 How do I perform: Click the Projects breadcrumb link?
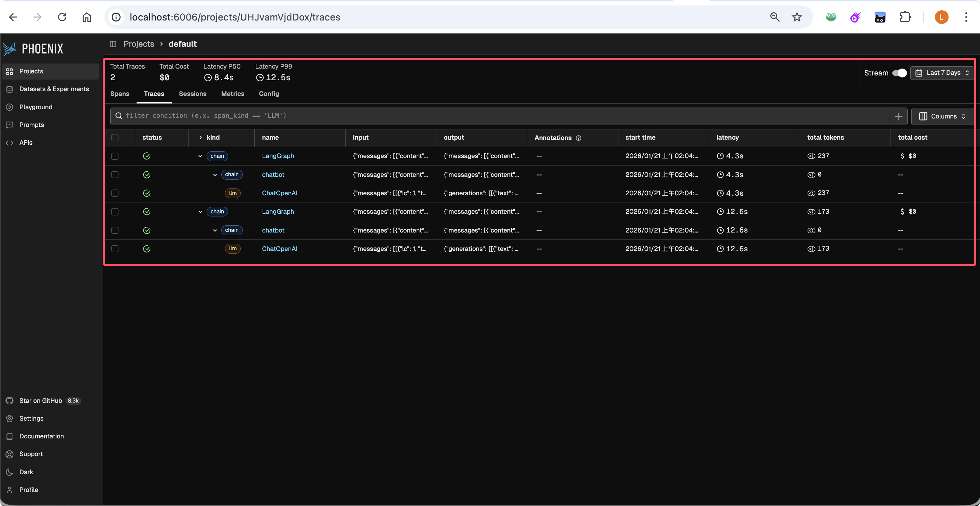pyautogui.click(x=139, y=44)
